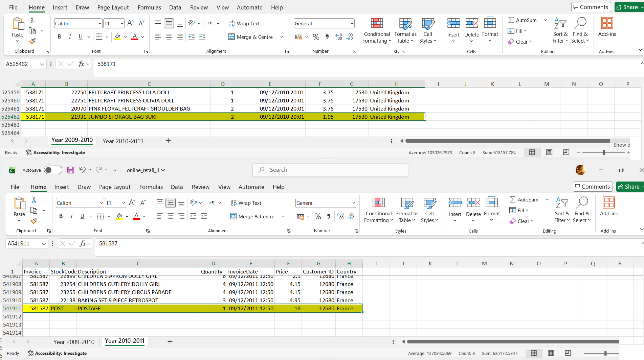Screen dimensions: 644x360
Task: Open online_retail_II file name dropdown
Action: click(163, 170)
